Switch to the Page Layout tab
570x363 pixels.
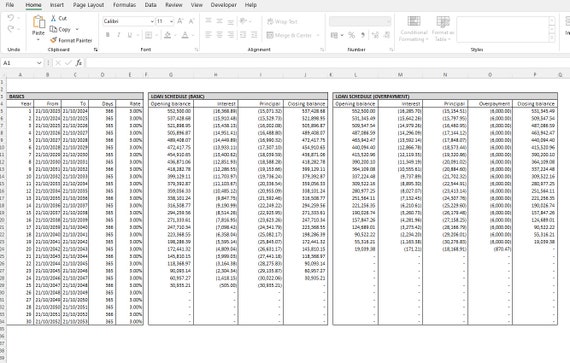(x=88, y=5)
